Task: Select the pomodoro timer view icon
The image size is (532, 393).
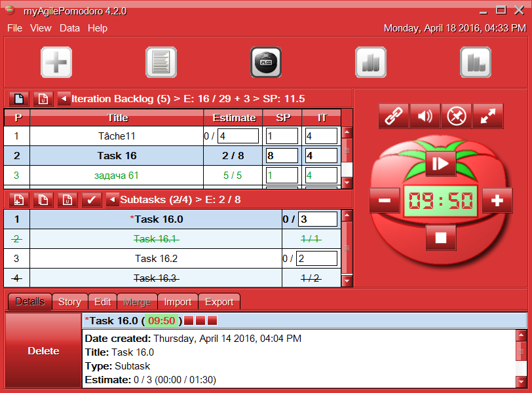Action: [265, 63]
